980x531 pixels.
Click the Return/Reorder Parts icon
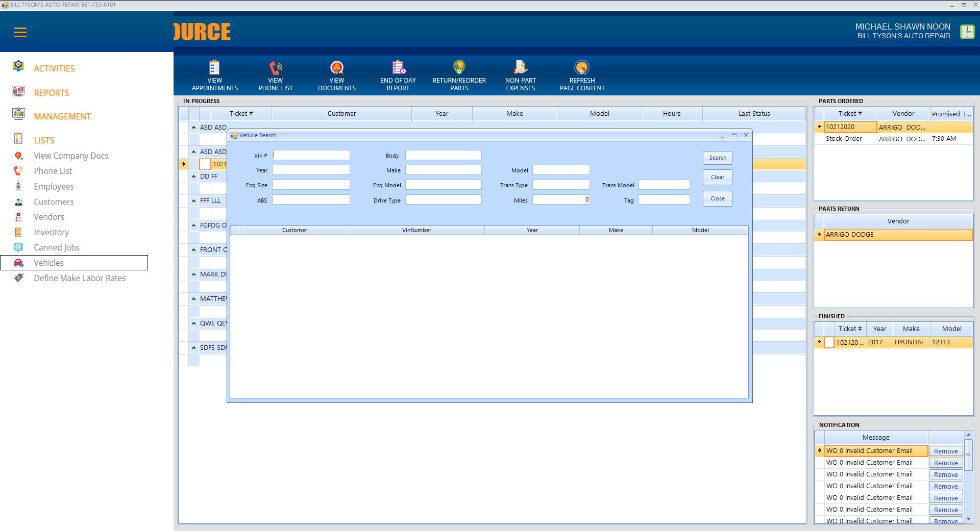(459, 68)
